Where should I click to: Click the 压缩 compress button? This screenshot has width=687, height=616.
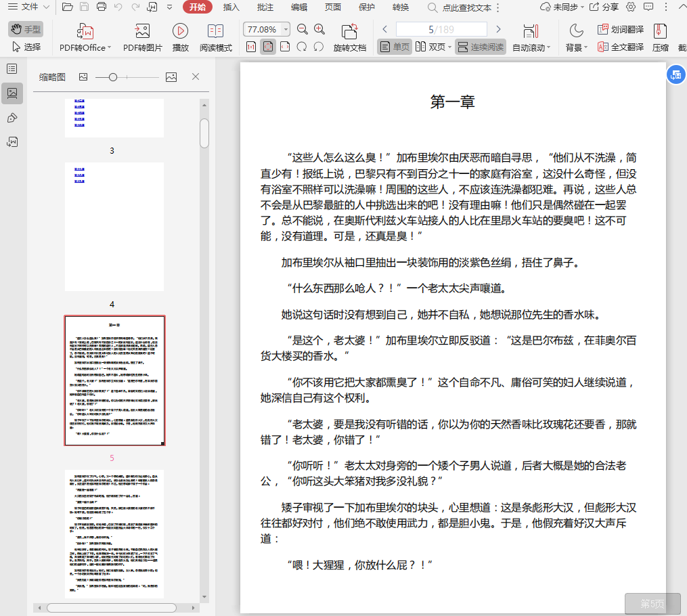(x=661, y=38)
